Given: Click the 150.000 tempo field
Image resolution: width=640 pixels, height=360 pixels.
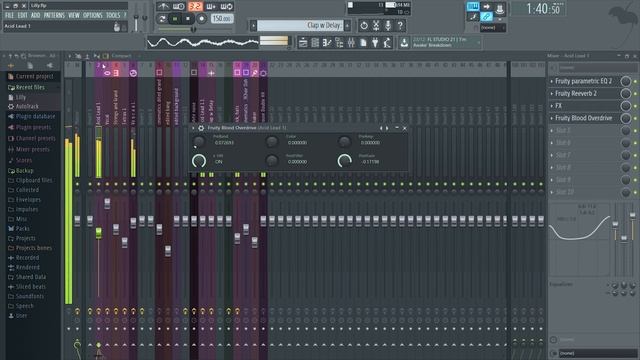Looking at the screenshot, I should pyautogui.click(x=222, y=18).
